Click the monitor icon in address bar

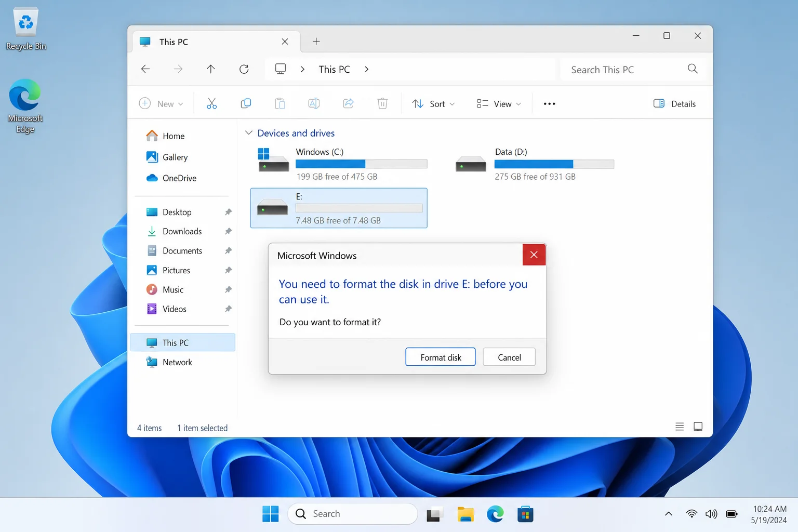click(x=281, y=69)
